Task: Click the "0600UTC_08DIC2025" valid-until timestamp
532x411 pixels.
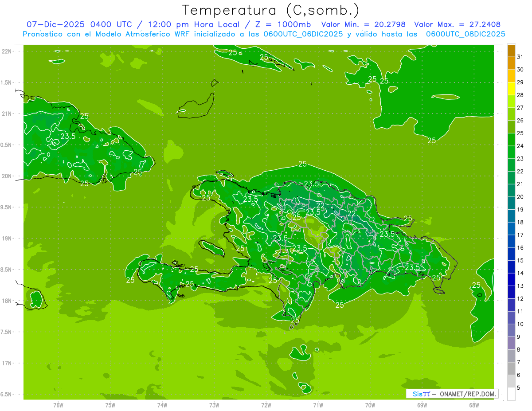Action: [x=465, y=34]
